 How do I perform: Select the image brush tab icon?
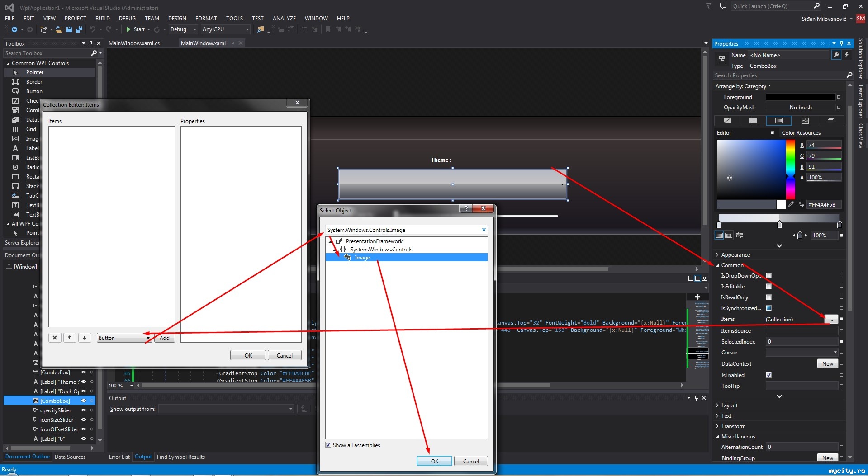805,121
